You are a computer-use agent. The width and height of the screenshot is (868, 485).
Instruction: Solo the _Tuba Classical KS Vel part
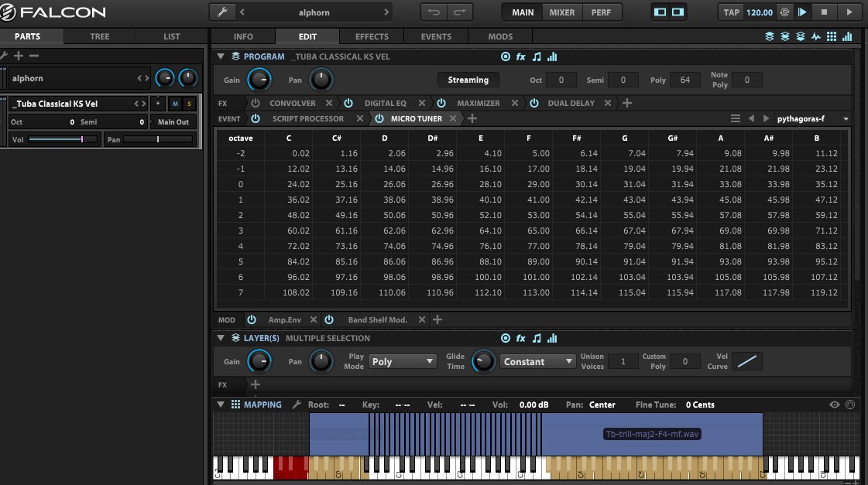[190, 104]
